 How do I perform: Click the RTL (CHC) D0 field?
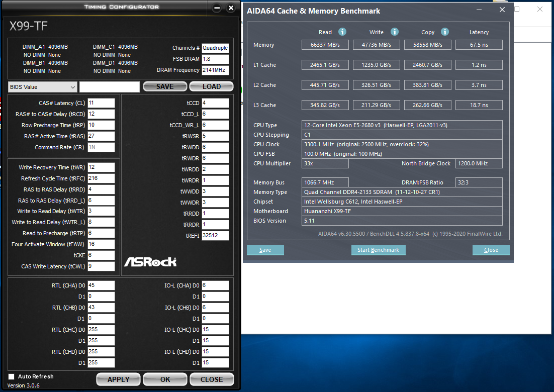coord(101,330)
